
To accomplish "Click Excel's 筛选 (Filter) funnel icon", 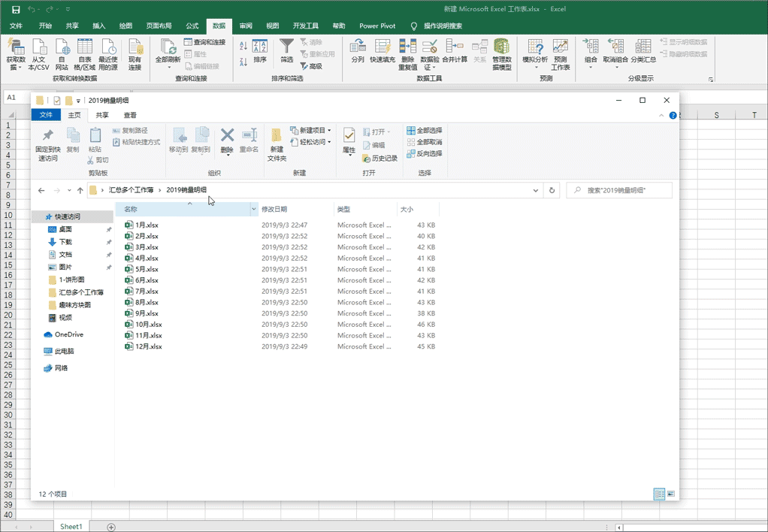I will (x=286, y=47).
